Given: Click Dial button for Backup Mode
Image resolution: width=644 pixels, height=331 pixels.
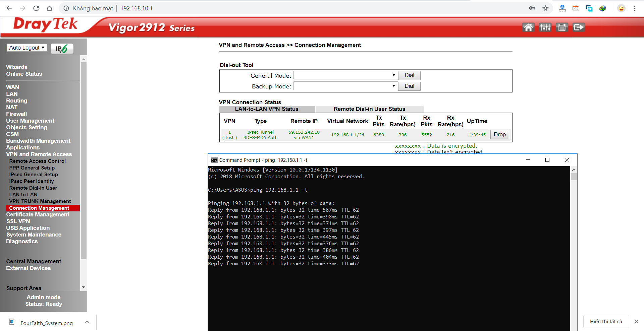Looking at the screenshot, I should (409, 86).
